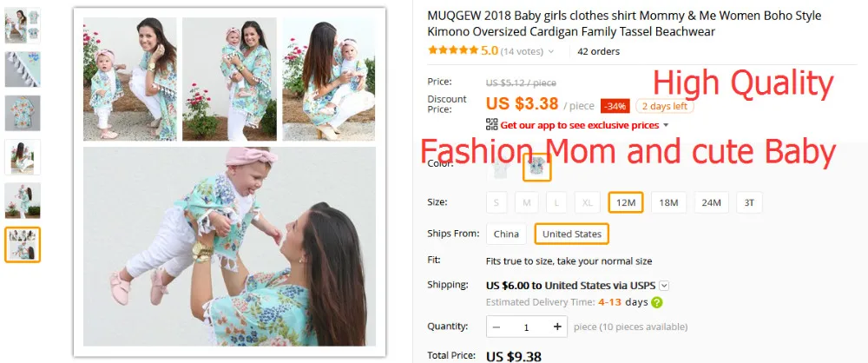The height and width of the screenshot is (363, 868).
Task: Open the USPS shipping method dropdown
Action: coord(664,286)
